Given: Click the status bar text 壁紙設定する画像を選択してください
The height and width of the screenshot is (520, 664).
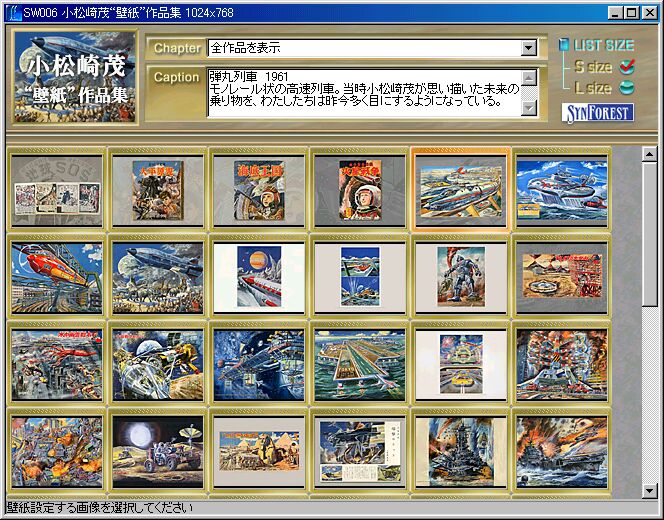Looking at the screenshot, I should 100,507.
